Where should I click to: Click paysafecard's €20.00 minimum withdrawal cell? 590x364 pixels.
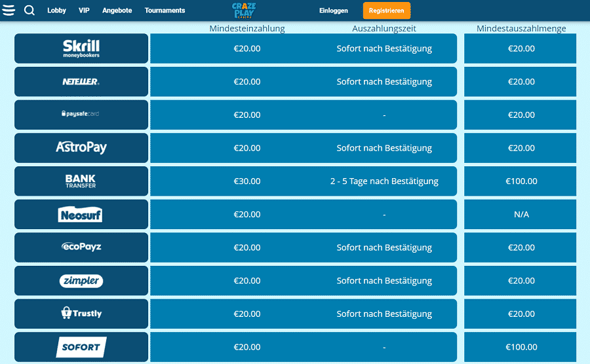(x=520, y=115)
